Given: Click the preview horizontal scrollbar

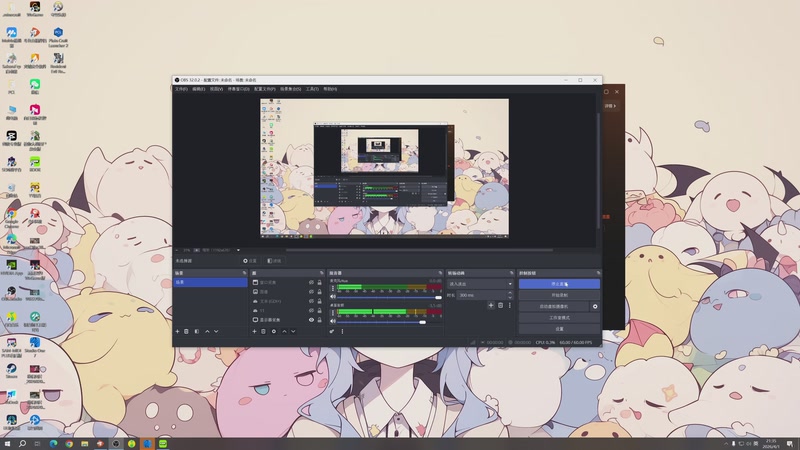Looking at the screenshot, I should (419, 250).
